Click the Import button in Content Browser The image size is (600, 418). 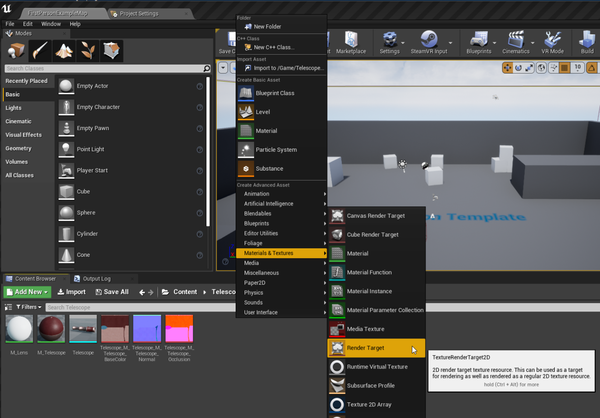click(x=72, y=292)
